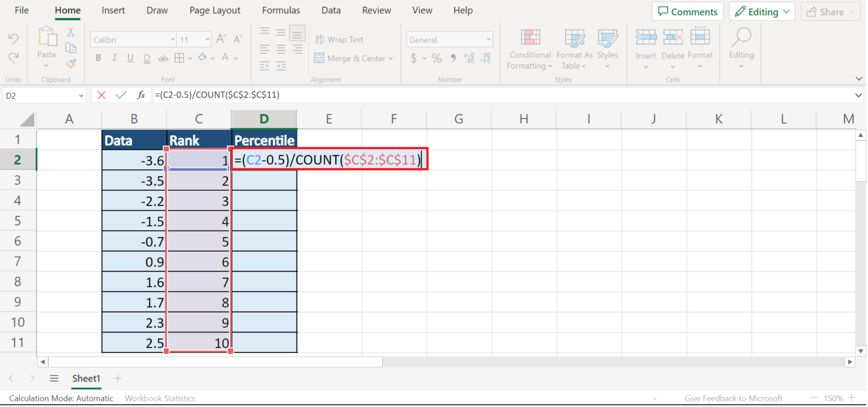This screenshot has width=868, height=407.
Task: Toggle strikethrough formatting
Action: coord(163,58)
